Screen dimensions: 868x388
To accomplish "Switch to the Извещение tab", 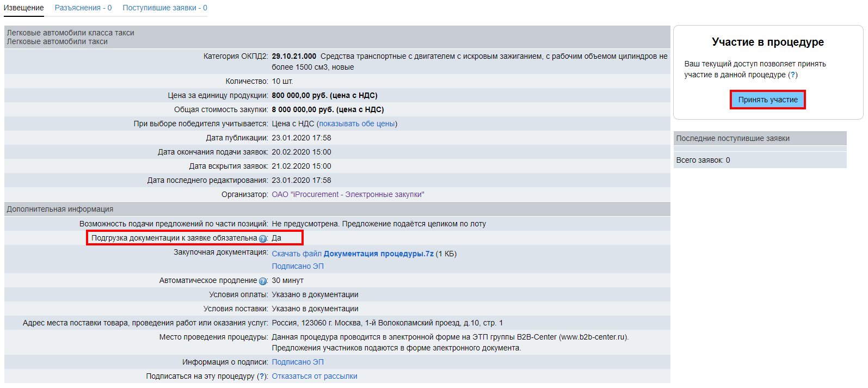I will (24, 8).
